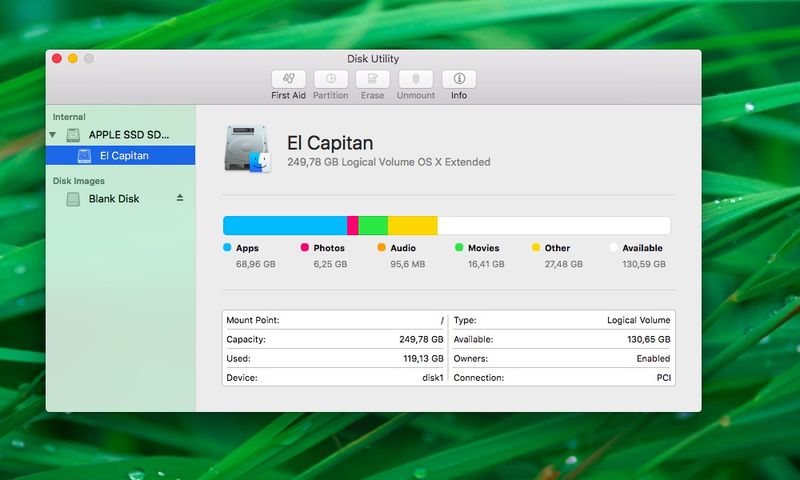
Task: Click the Used value 119,13 GB
Action: [423, 359]
